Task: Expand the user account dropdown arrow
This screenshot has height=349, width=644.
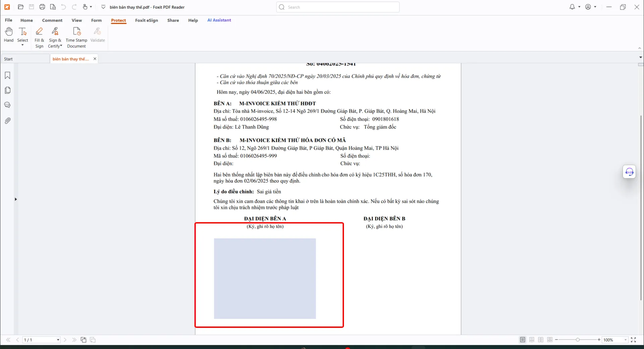Action: (x=595, y=7)
